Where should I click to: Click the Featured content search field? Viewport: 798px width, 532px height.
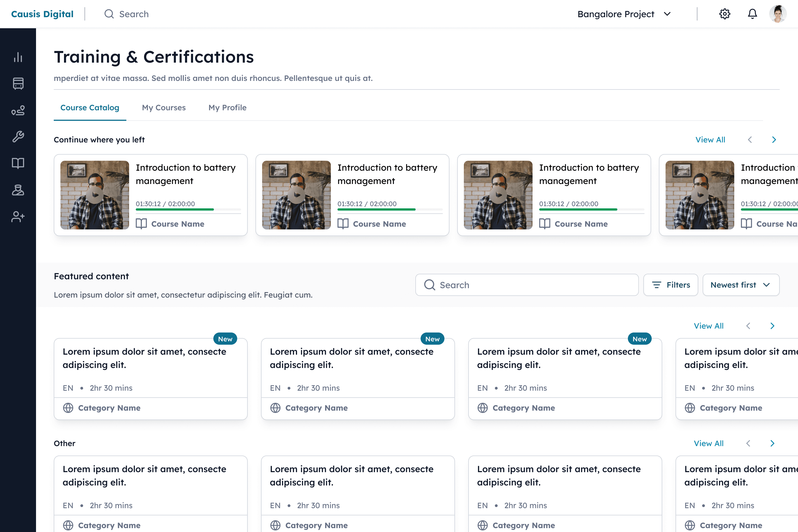(x=526, y=285)
